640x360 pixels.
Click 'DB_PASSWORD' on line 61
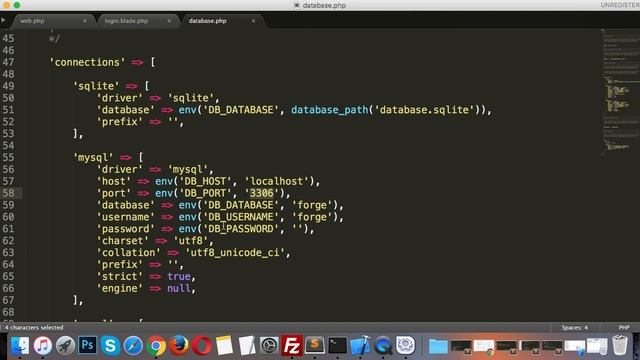[241, 229]
